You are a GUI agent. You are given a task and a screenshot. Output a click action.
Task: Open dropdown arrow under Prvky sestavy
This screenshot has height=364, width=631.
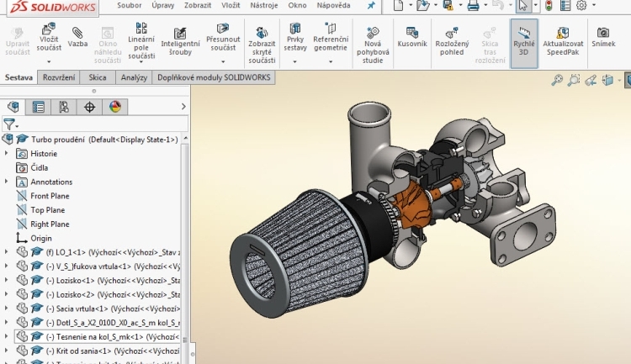click(295, 61)
